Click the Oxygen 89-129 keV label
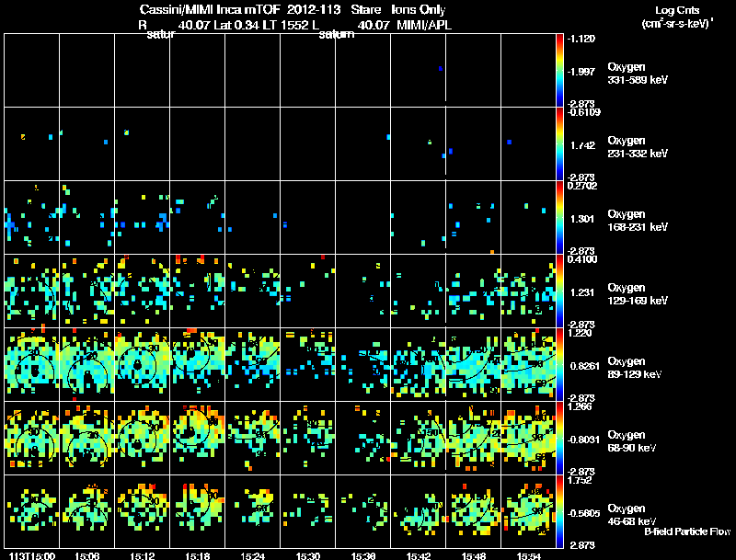Viewport: 736px width, 560px height. pyautogui.click(x=635, y=368)
